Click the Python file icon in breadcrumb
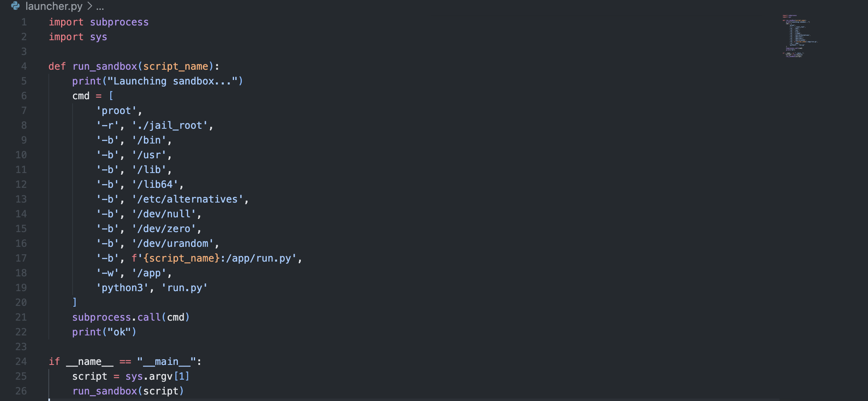The height and width of the screenshot is (401, 868). point(16,6)
